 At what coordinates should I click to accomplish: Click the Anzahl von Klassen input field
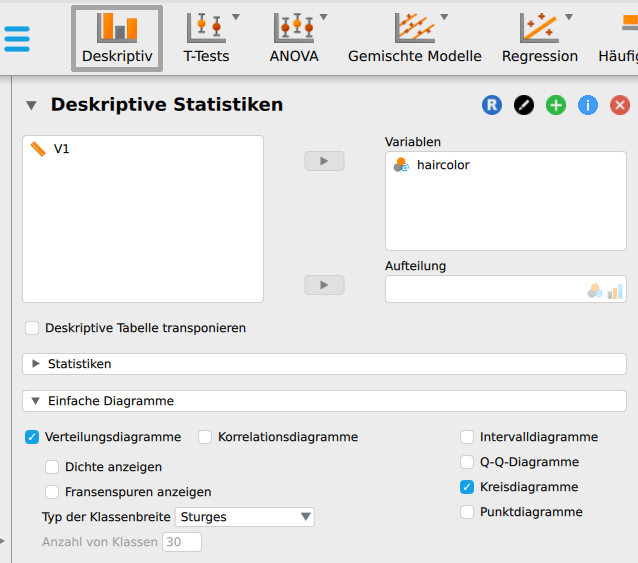182,542
